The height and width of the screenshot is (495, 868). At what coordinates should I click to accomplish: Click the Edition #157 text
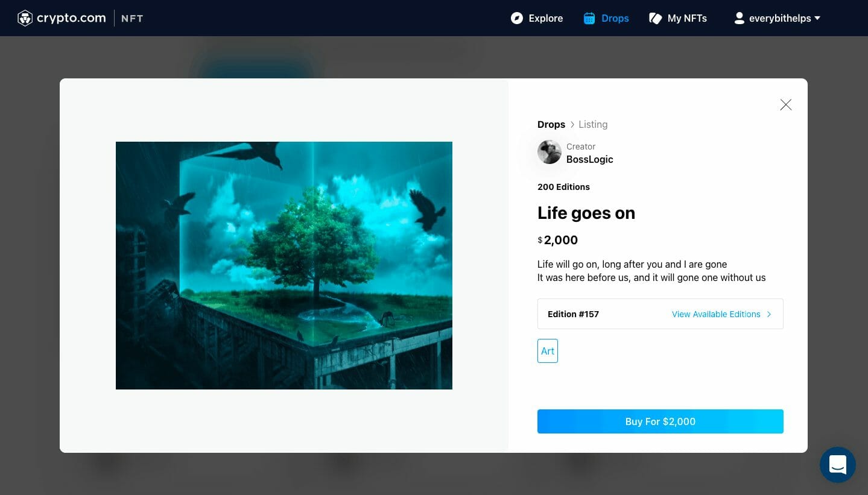coord(573,314)
